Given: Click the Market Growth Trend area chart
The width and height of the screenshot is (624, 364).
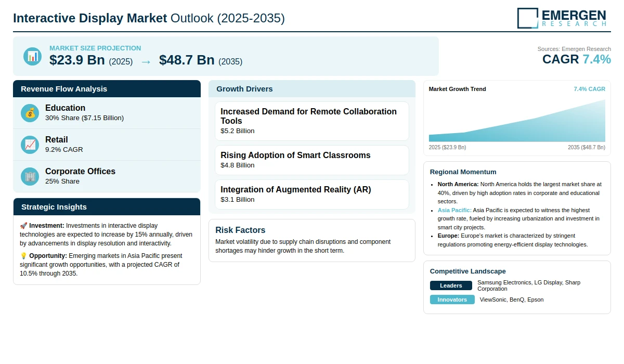Looking at the screenshot, I should tap(517, 121).
